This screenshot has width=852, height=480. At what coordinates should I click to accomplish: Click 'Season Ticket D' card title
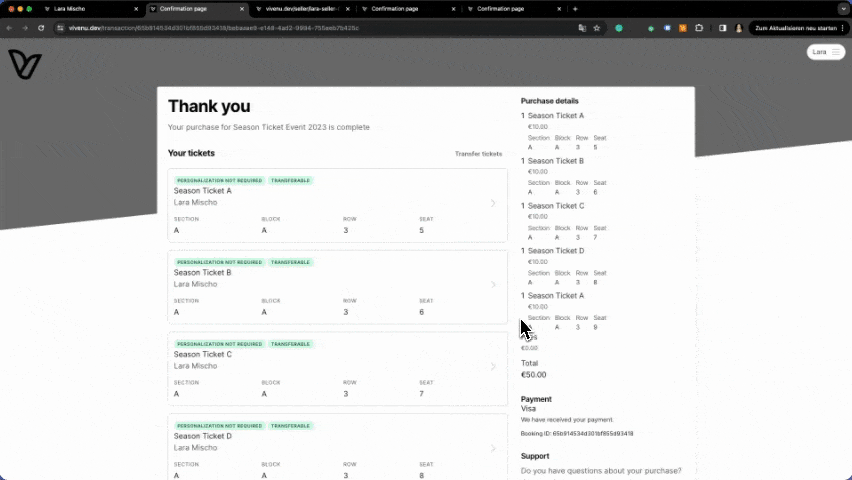(203, 436)
